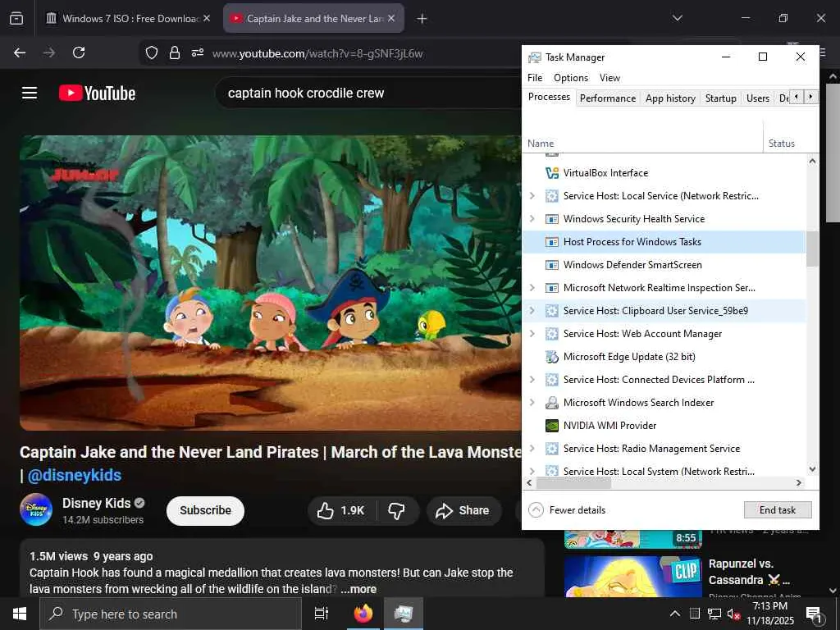This screenshot has height=630, width=840.
Task: Click the tracking protection shield icon
Action: tap(152, 52)
